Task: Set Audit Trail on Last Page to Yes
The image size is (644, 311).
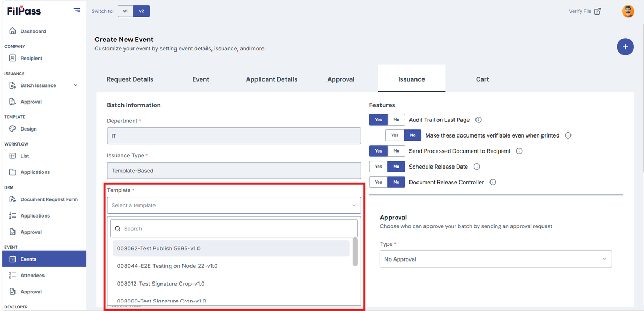Action: (x=378, y=120)
